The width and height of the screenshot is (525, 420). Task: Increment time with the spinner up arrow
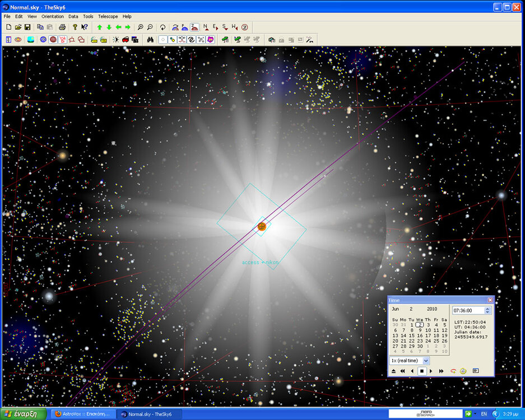(487, 309)
